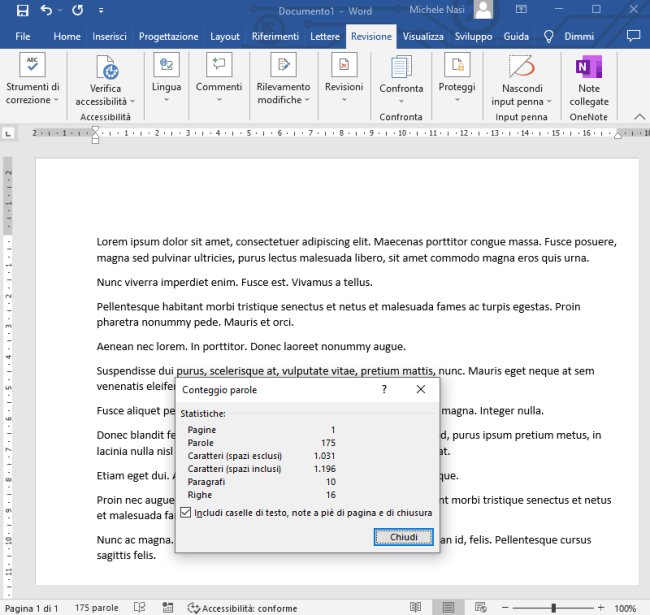
Task: Click Pagina 1 di 1 in status bar
Action: click(x=32, y=608)
